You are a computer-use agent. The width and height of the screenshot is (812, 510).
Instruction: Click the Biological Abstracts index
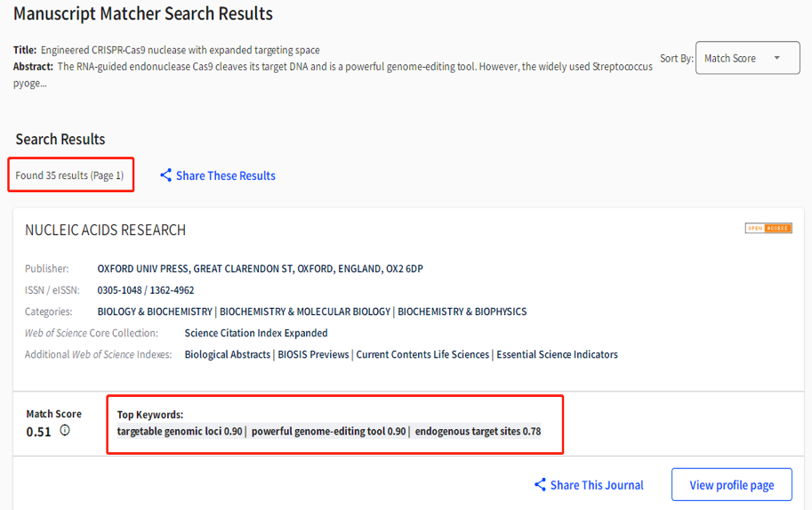[228, 354]
